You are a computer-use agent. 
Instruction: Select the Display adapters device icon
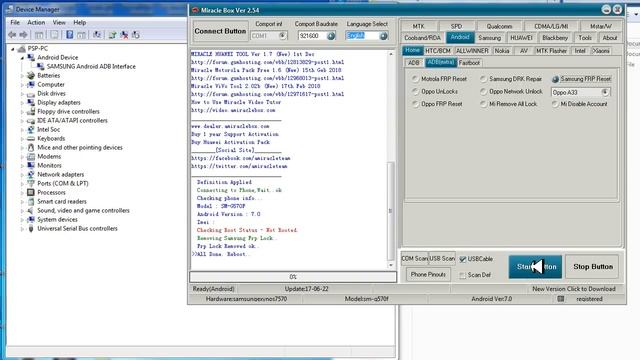[x=31, y=102]
